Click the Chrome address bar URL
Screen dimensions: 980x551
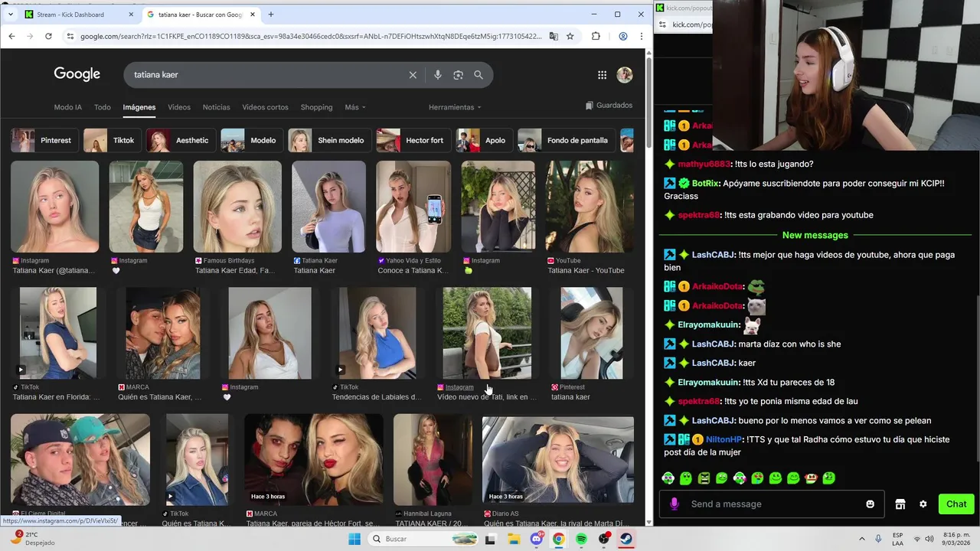click(310, 36)
